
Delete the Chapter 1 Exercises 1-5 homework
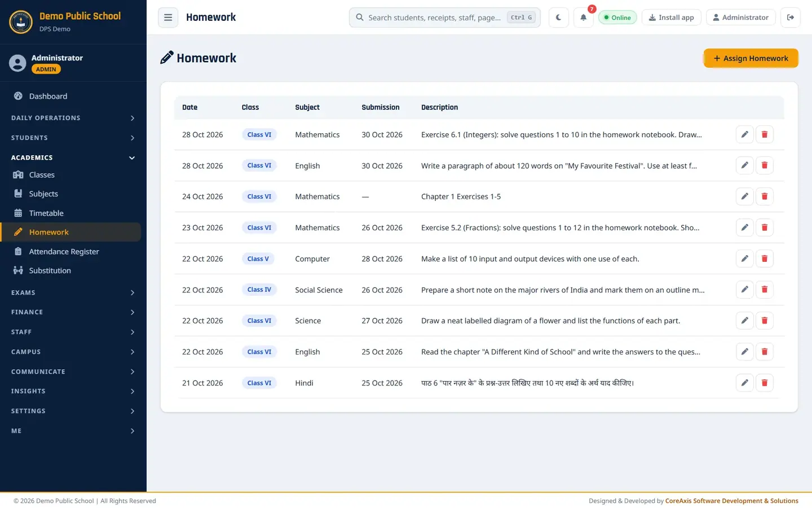[765, 196]
